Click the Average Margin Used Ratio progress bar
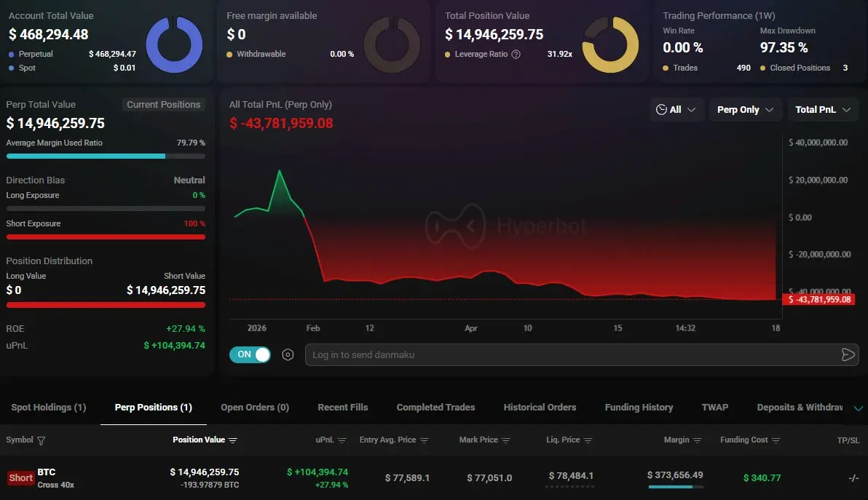Viewport: 868px width, 500px height. [x=106, y=156]
